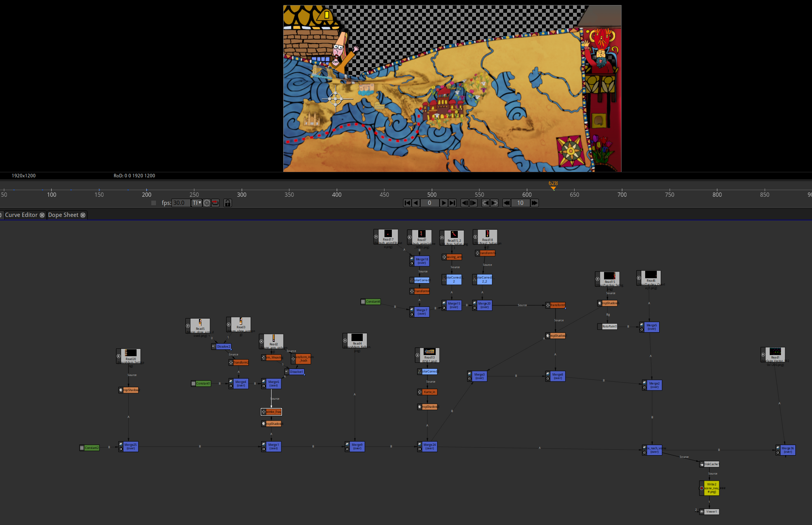The height and width of the screenshot is (525, 812).
Task: Click the Constant4 node swatch icon
Action: coord(363,301)
